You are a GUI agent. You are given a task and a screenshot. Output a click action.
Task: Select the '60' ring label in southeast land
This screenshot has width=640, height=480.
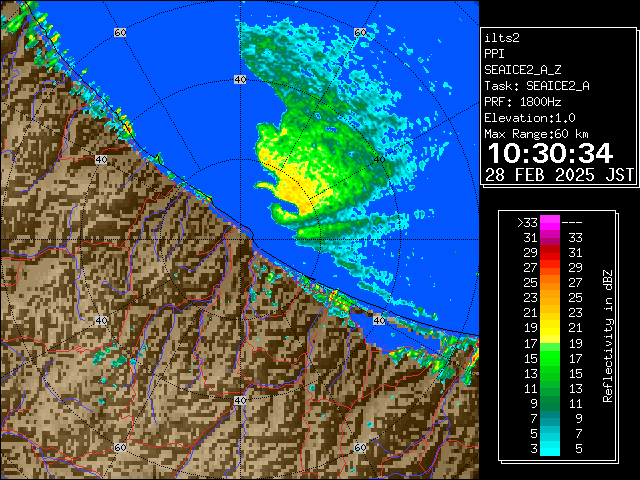(x=360, y=447)
